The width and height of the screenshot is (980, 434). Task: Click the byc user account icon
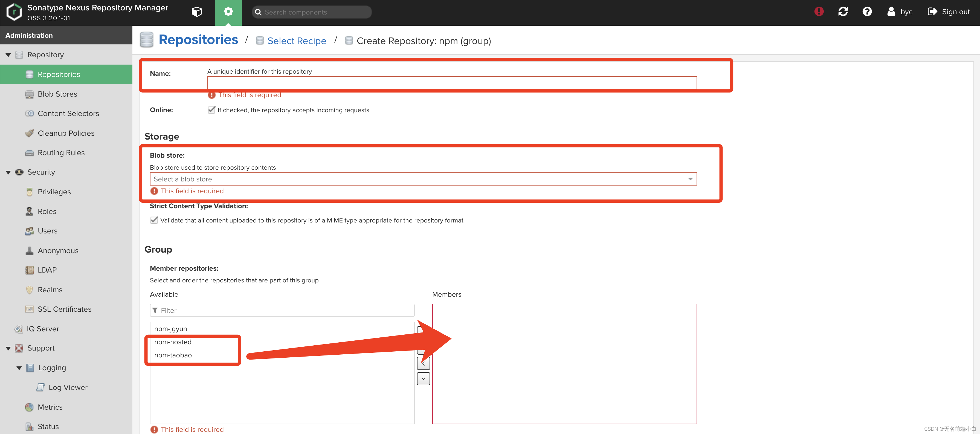(x=891, y=12)
